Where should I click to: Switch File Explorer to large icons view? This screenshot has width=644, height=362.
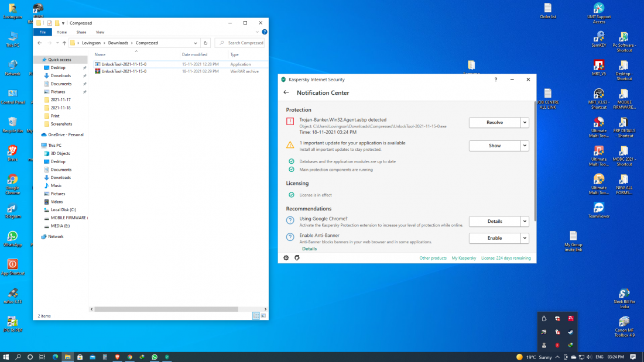(x=263, y=316)
